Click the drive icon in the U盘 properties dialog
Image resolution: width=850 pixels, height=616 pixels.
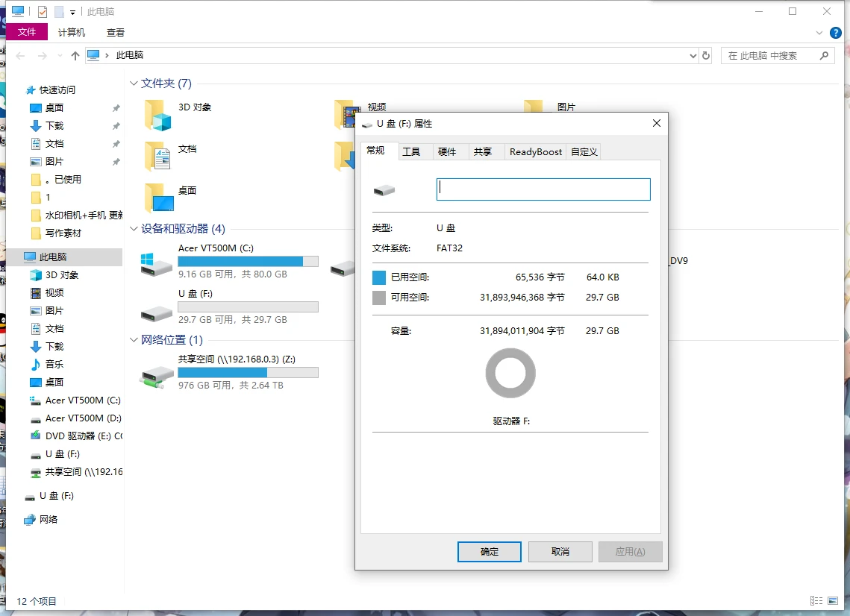pos(383,189)
